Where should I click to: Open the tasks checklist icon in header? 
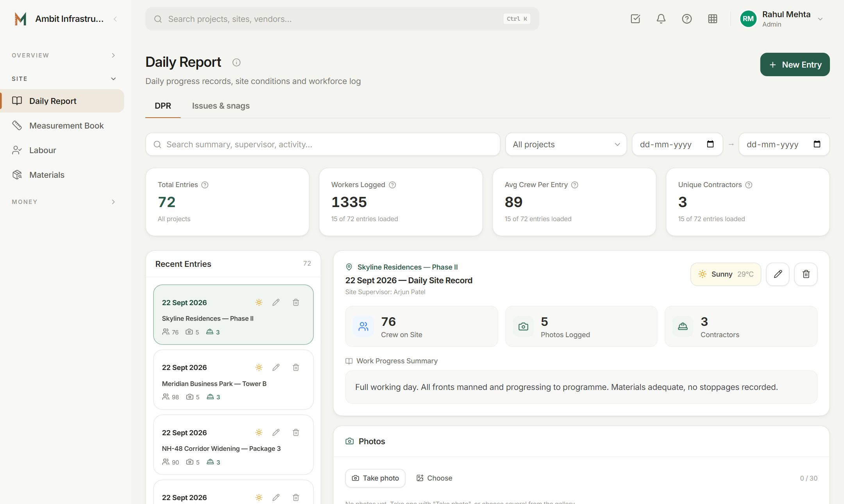(x=635, y=19)
